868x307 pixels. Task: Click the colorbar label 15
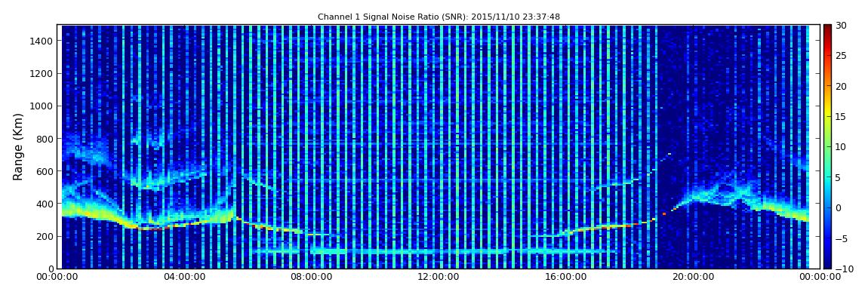(x=842, y=116)
